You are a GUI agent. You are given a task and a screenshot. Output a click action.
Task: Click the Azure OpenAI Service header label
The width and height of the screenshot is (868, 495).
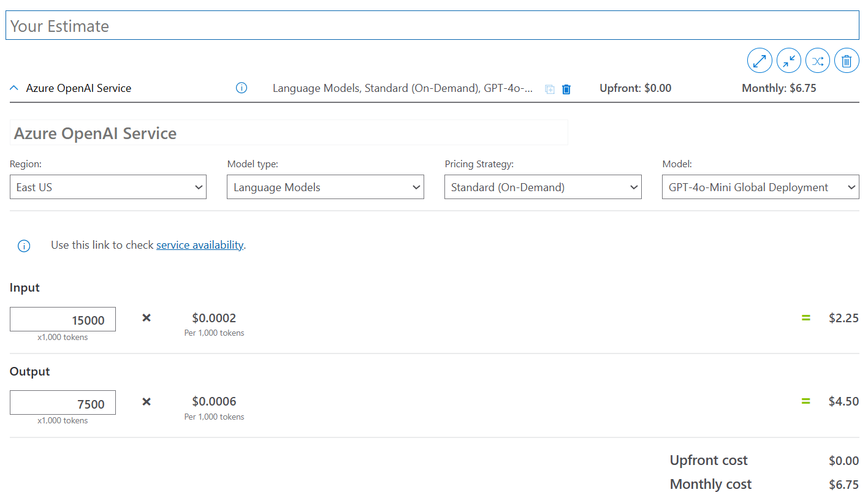[78, 88]
